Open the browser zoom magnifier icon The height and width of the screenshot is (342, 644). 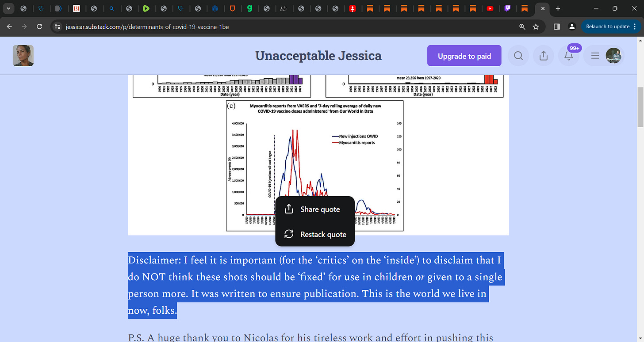522,27
